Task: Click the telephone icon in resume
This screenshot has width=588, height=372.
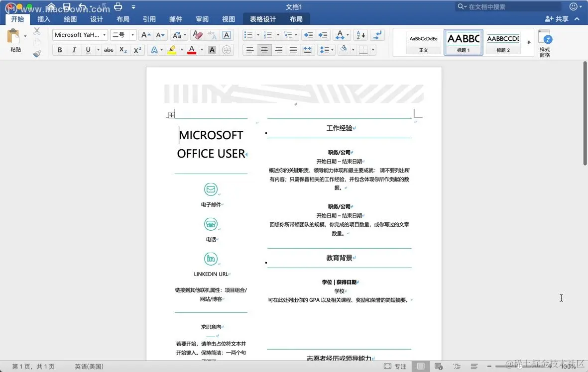Action: 211,224
